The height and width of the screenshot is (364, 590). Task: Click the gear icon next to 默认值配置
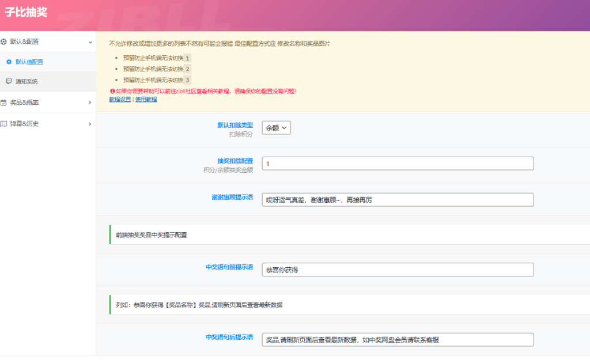(x=9, y=62)
